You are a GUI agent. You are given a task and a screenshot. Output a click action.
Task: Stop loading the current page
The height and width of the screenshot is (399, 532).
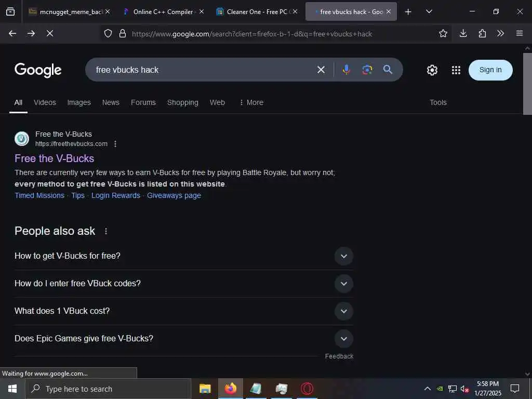(50, 33)
